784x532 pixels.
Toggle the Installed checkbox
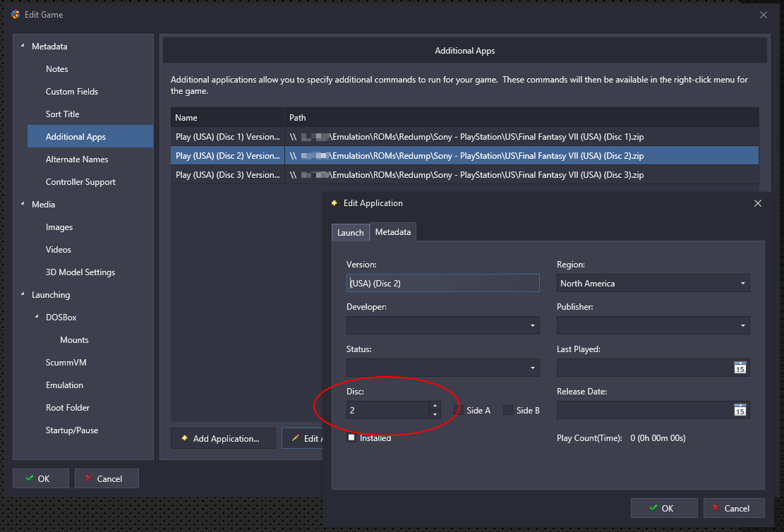[x=351, y=437]
